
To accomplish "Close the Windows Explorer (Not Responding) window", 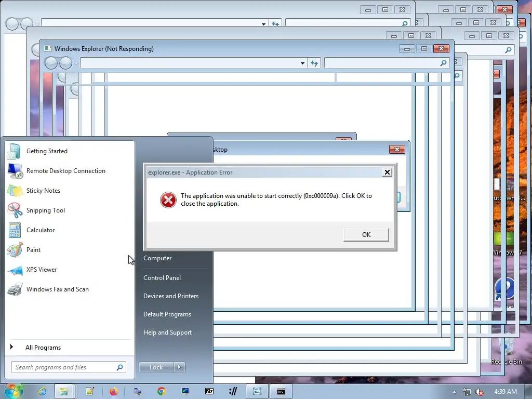I will click(442, 48).
